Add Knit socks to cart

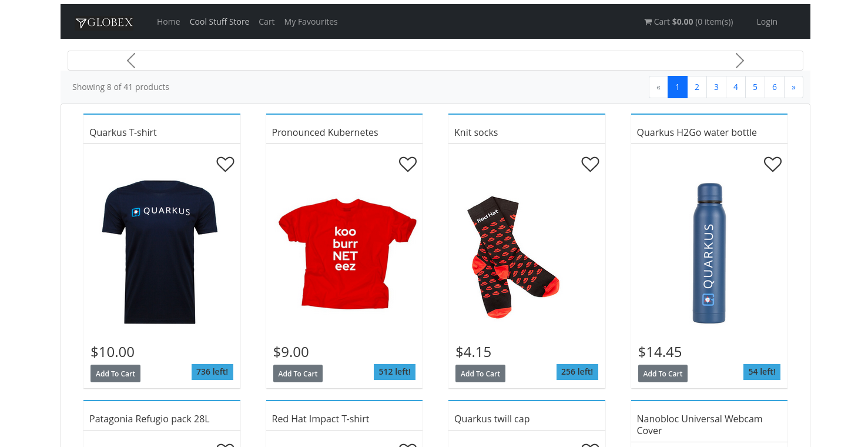(x=480, y=373)
